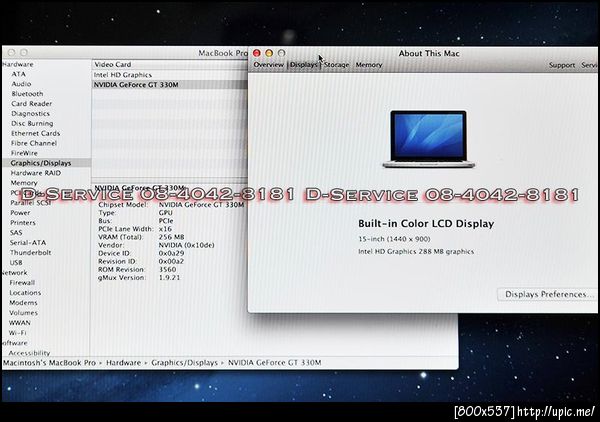Select the Intel HD Graphics row
The width and height of the screenshot is (600, 422).
(x=170, y=75)
